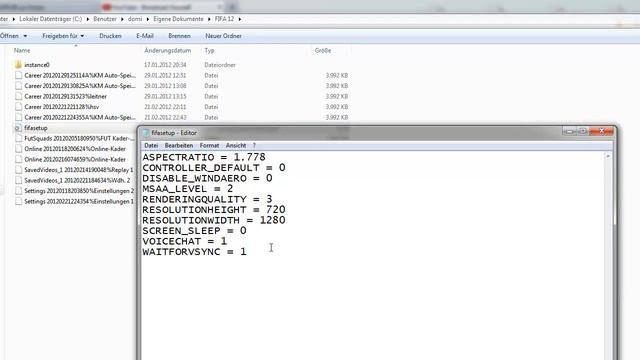
Task: Place cursor on RESOLUTIONHEIGHT = 720 line
Action: click(214, 210)
